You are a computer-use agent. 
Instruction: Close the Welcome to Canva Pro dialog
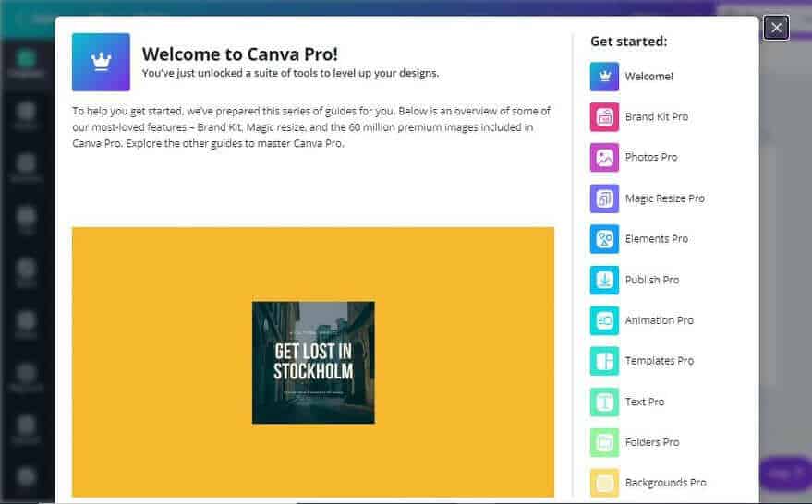pyautogui.click(x=776, y=28)
